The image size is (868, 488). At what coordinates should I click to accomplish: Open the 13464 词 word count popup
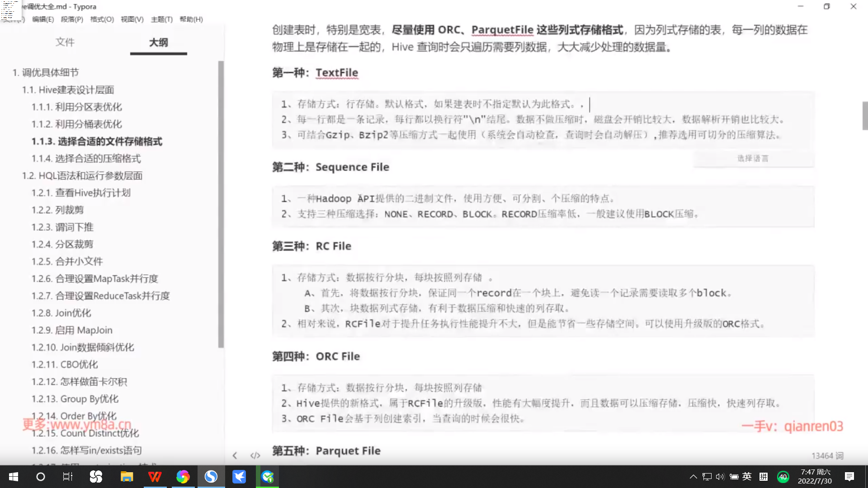pos(827,455)
